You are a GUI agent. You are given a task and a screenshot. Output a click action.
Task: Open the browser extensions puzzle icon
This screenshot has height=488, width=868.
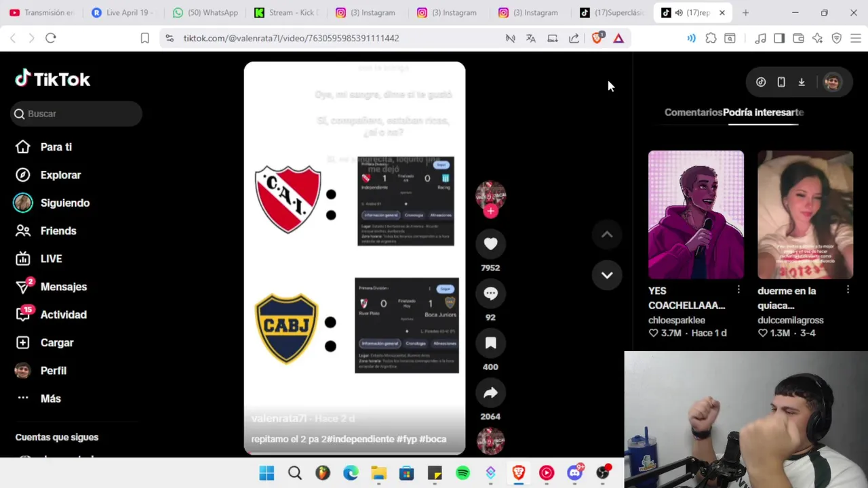(x=711, y=38)
